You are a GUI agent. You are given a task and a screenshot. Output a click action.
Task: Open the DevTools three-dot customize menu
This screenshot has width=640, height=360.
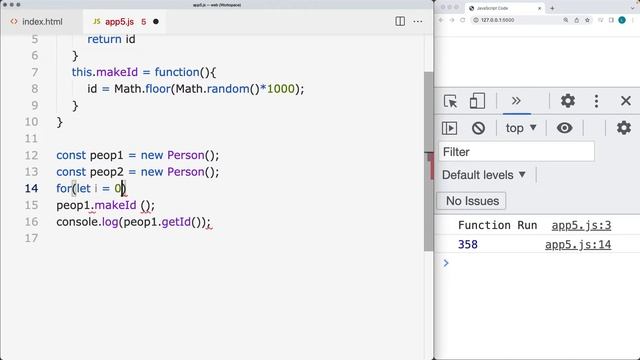tap(596, 101)
